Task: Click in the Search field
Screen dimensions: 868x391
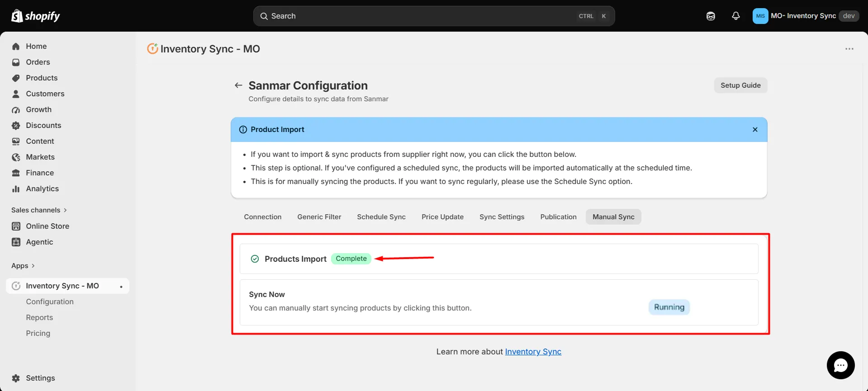Action: point(434,16)
